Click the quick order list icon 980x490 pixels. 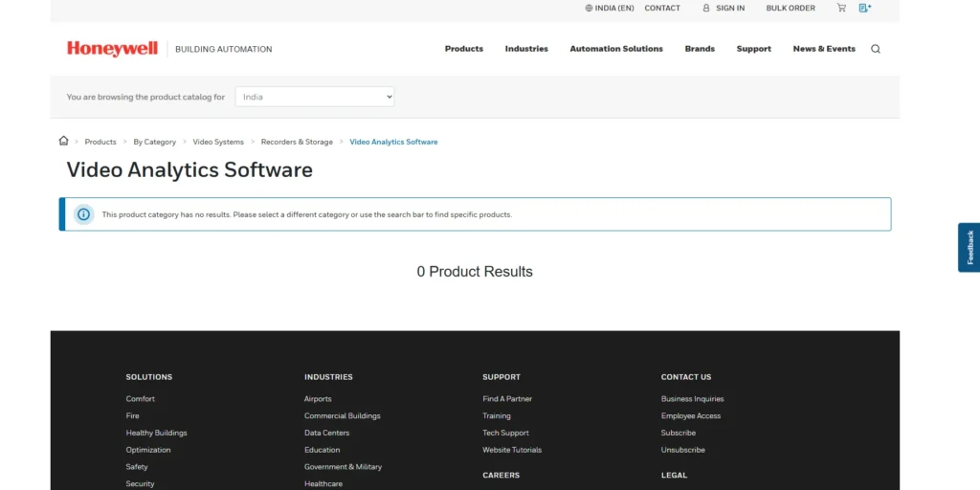pos(865,8)
